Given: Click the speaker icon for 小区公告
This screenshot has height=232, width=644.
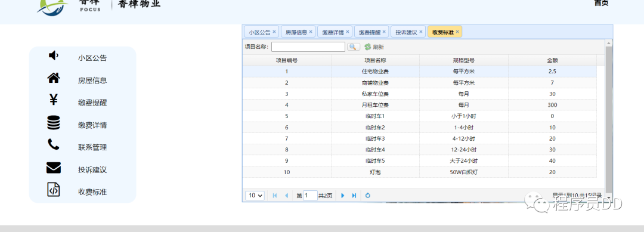Looking at the screenshot, I should (54, 55).
